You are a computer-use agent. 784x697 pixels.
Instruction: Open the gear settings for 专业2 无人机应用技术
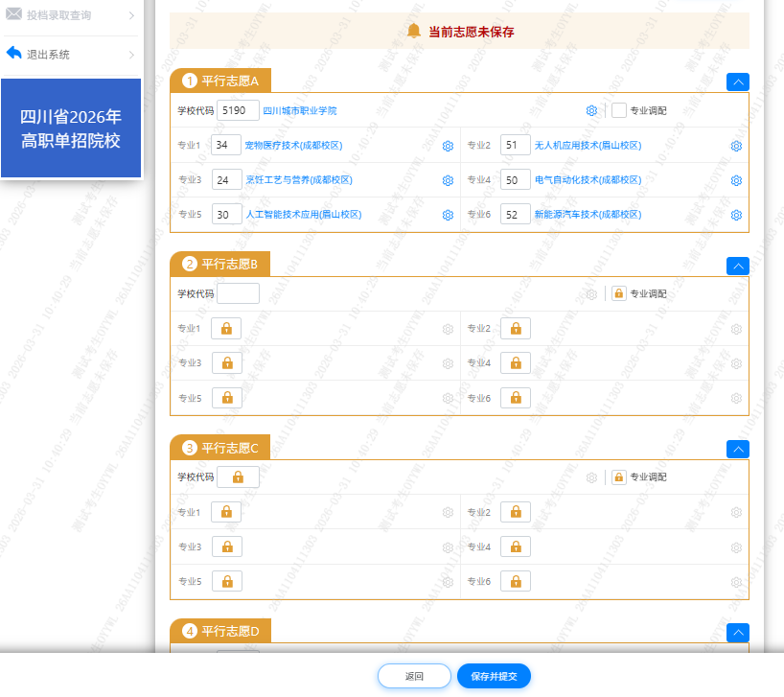click(736, 146)
